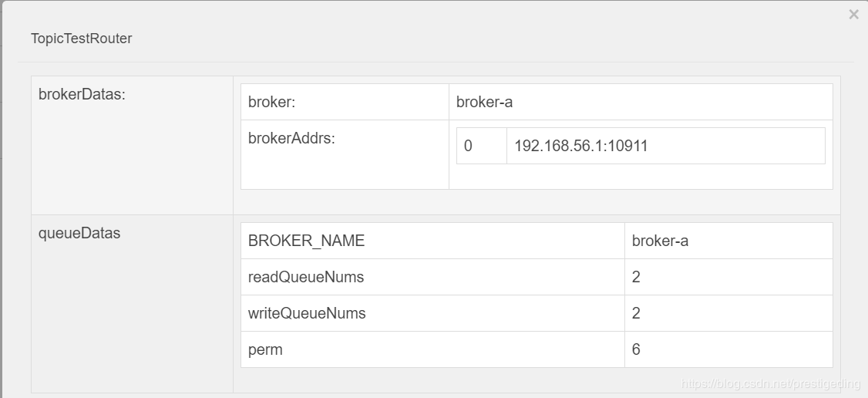Select the broker-a value in broker row
Image resolution: width=868 pixels, height=398 pixels.
point(484,102)
